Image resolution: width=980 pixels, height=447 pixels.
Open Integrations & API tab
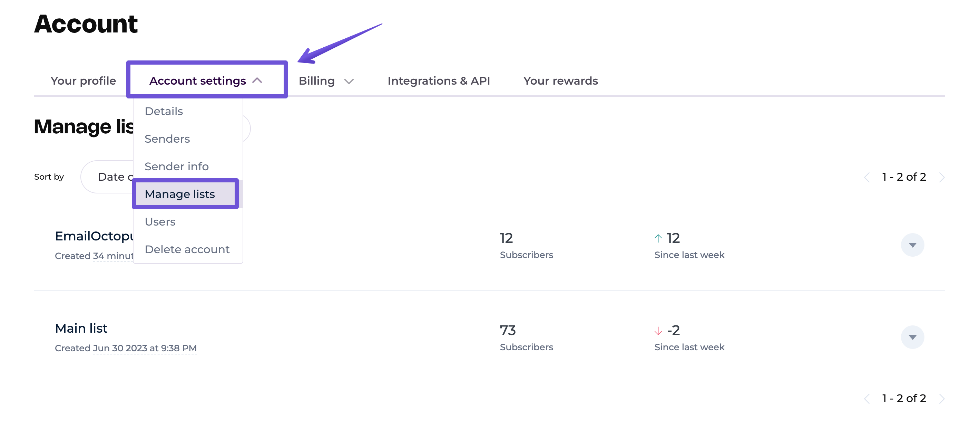[438, 81]
